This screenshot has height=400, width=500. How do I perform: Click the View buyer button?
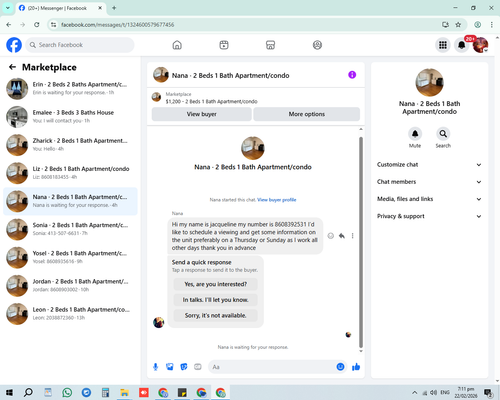202,114
